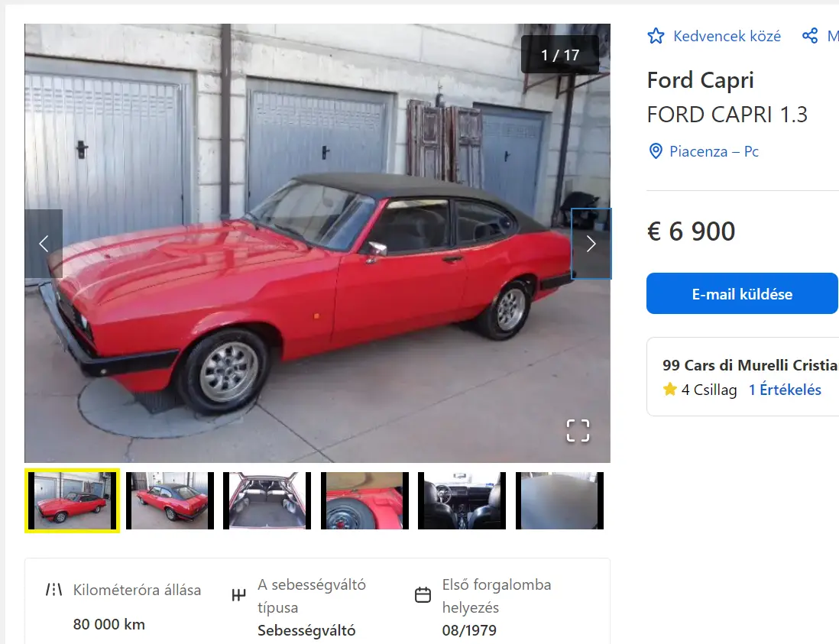Open the 1 Értékelés reviews link
The image size is (839, 644).
(785, 390)
